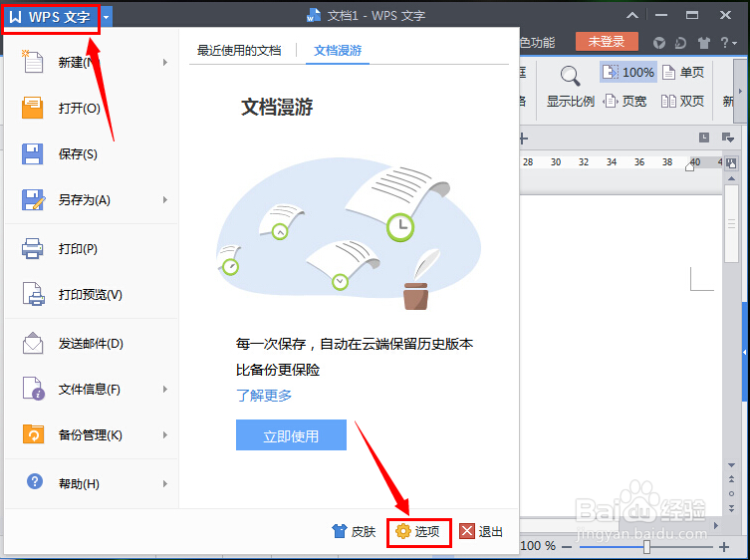The image size is (750, 560).
Task: Set zoom to 100% in ribbon
Action: pos(628,73)
